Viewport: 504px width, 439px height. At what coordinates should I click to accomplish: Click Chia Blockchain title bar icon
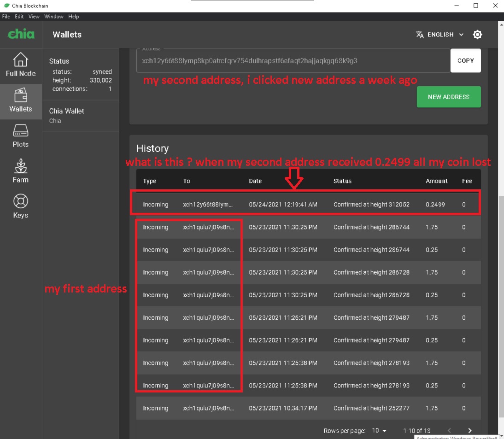pos(6,6)
